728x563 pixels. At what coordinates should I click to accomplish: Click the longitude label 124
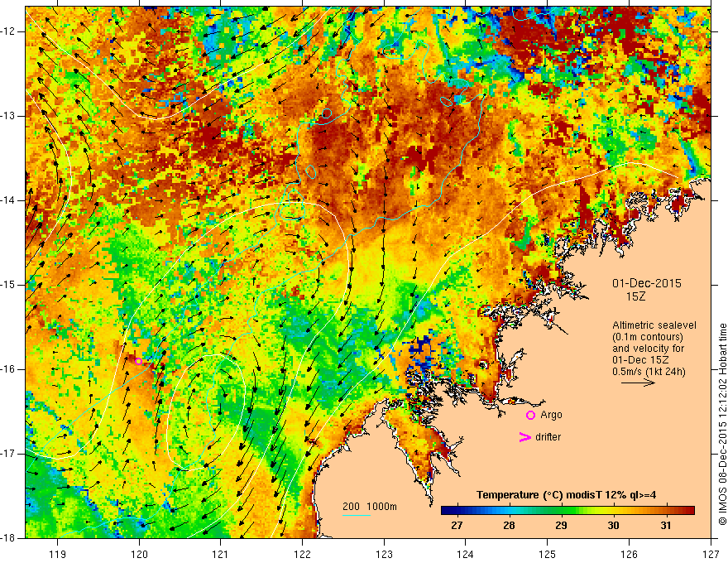466,554
